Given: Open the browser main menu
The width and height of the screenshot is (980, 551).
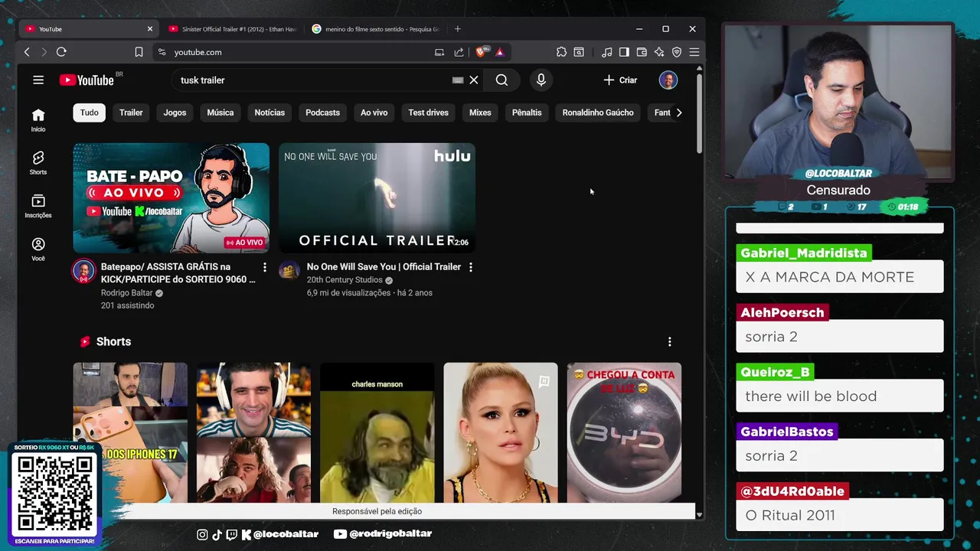Looking at the screenshot, I should [694, 52].
